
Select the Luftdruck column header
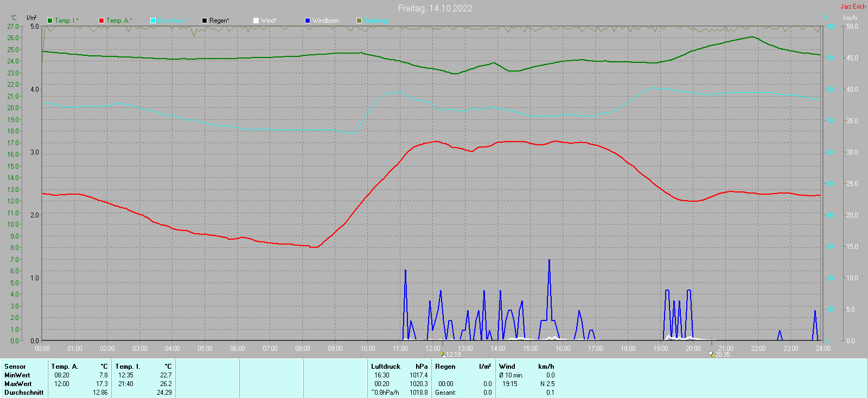385,367
